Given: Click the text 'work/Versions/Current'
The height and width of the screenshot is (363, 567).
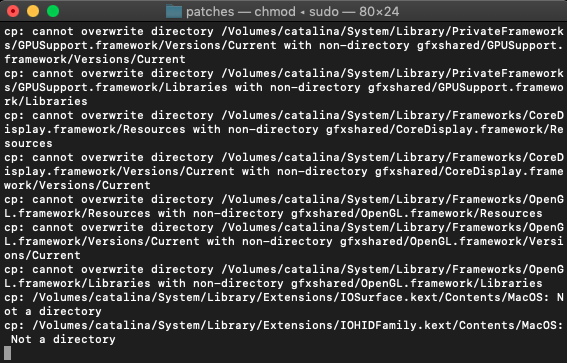Looking at the screenshot, I should tap(77, 185).
